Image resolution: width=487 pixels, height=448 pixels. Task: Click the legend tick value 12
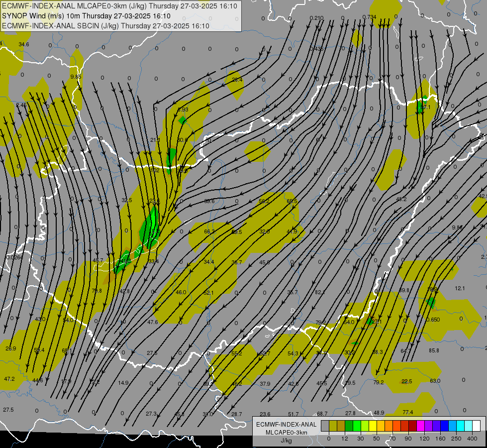click(344, 439)
